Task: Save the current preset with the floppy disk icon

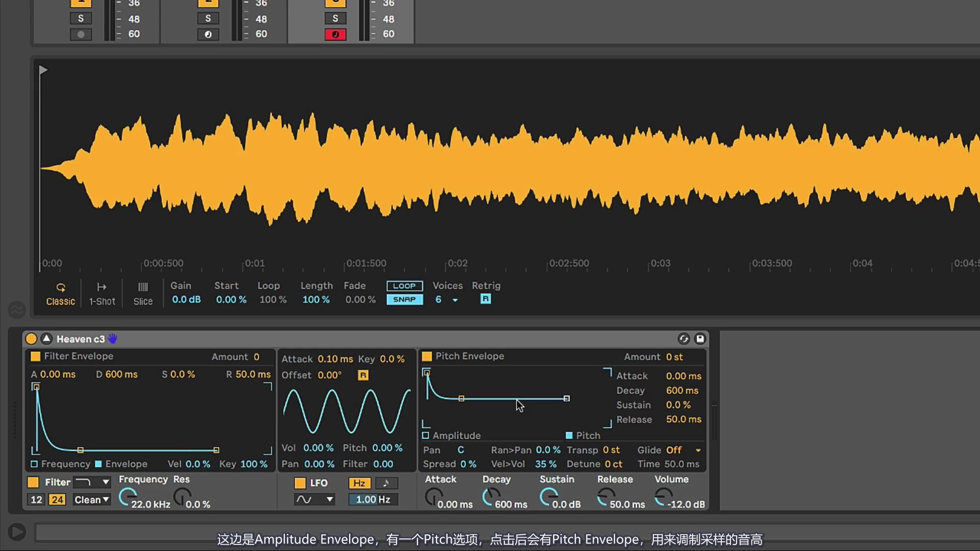Action: (x=700, y=338)
